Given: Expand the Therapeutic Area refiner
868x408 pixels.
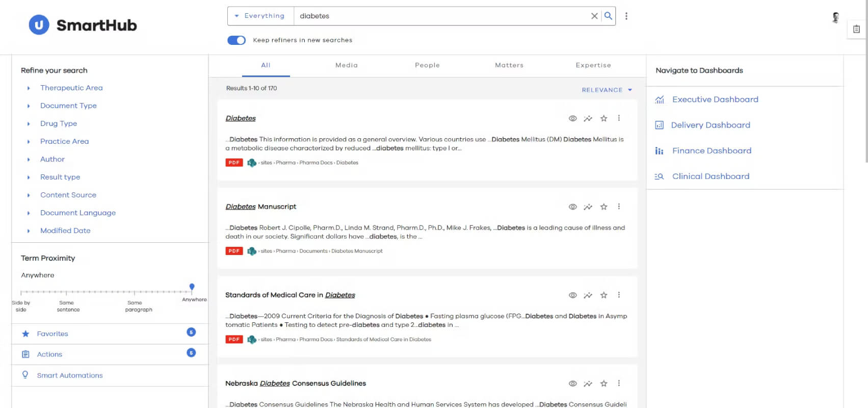Looking at the screenshot, I should [x=29, y=88].
